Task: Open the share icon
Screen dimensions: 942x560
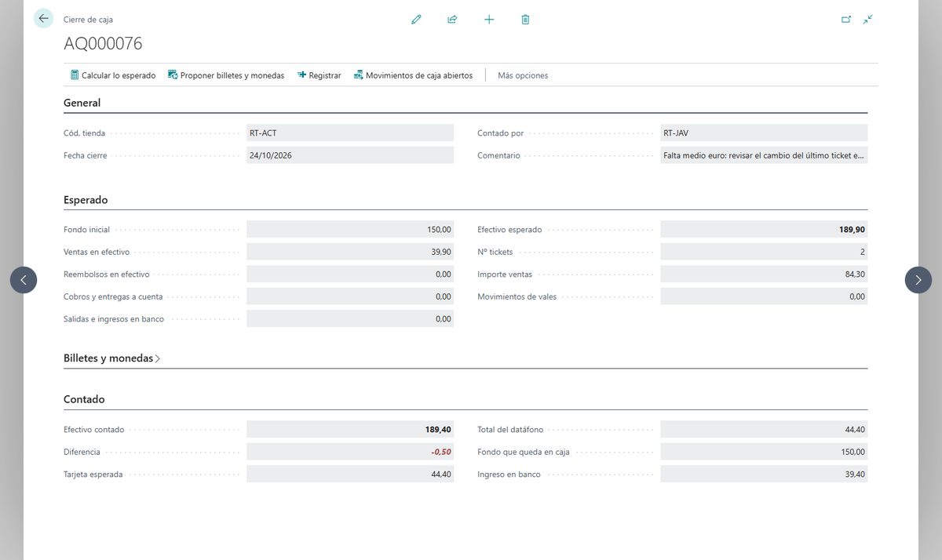Action: pos(452,20)
